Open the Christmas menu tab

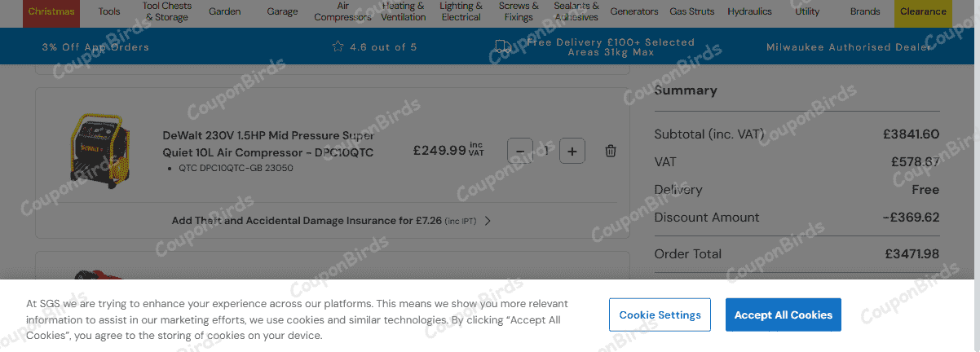coord(51,11)
